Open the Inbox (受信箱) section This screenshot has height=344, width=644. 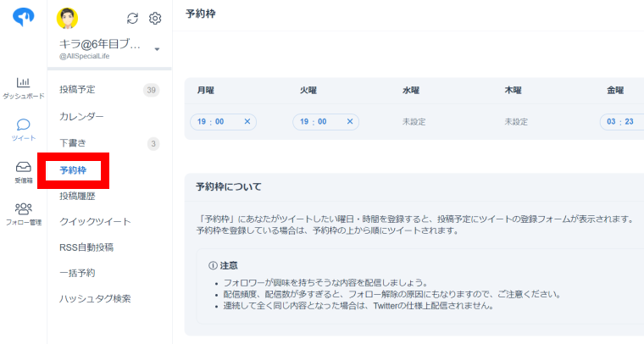point(24,171)
